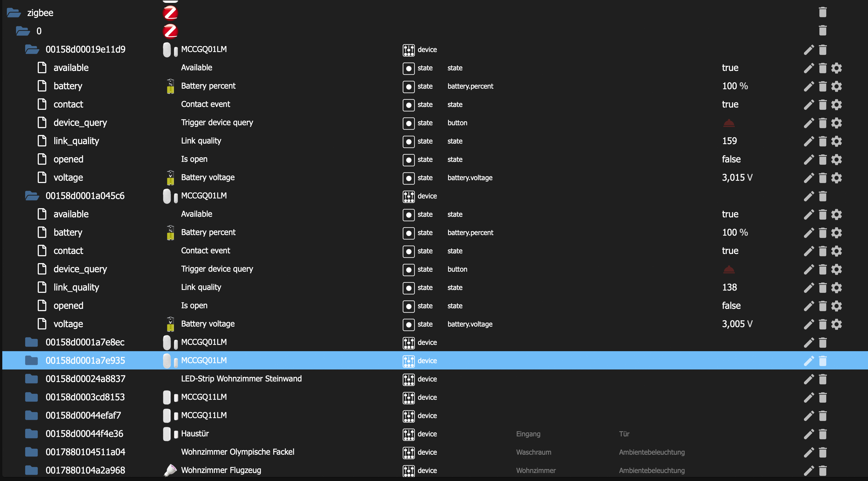868x481 pixels.
Task: Open settings gear for first link_quality state
Action: pos(836,141)
